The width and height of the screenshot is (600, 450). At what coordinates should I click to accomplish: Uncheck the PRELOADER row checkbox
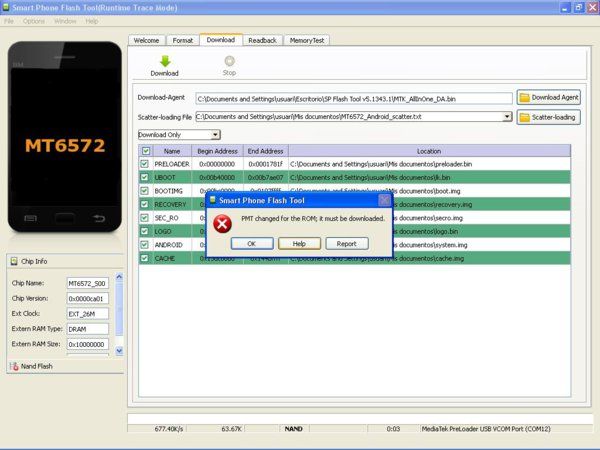coord(144,164)
